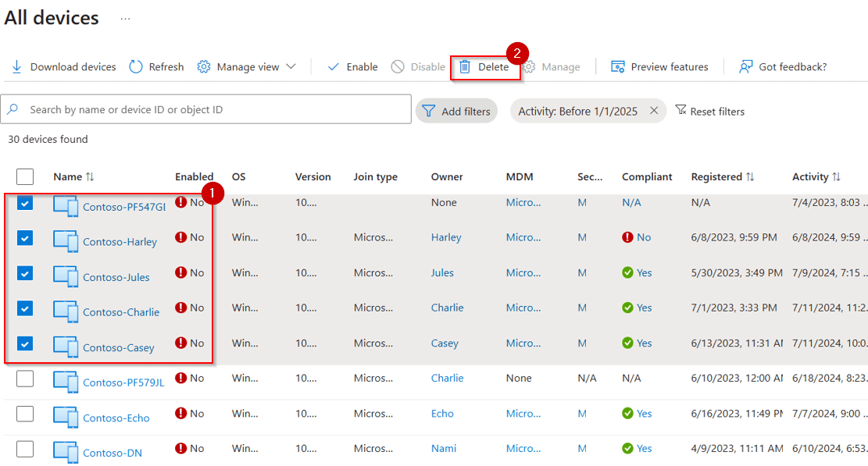Open the more options ellipsis by title

pos(125,18)
